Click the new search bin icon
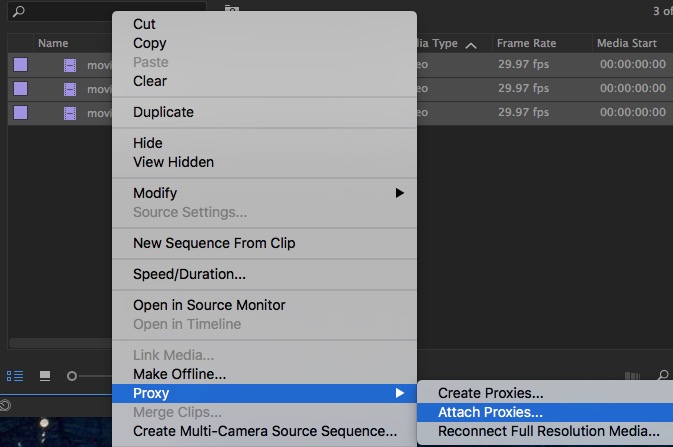Viewport: 673px width, 447px height. tap(232, 12)
